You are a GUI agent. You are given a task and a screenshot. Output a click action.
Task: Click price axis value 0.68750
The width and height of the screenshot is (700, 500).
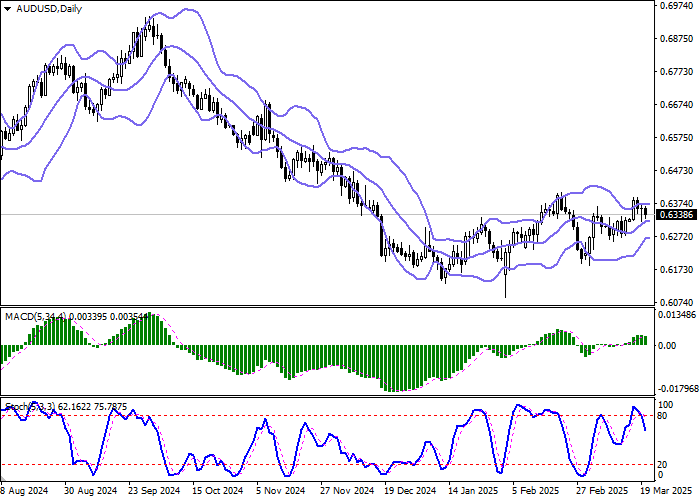677,39
